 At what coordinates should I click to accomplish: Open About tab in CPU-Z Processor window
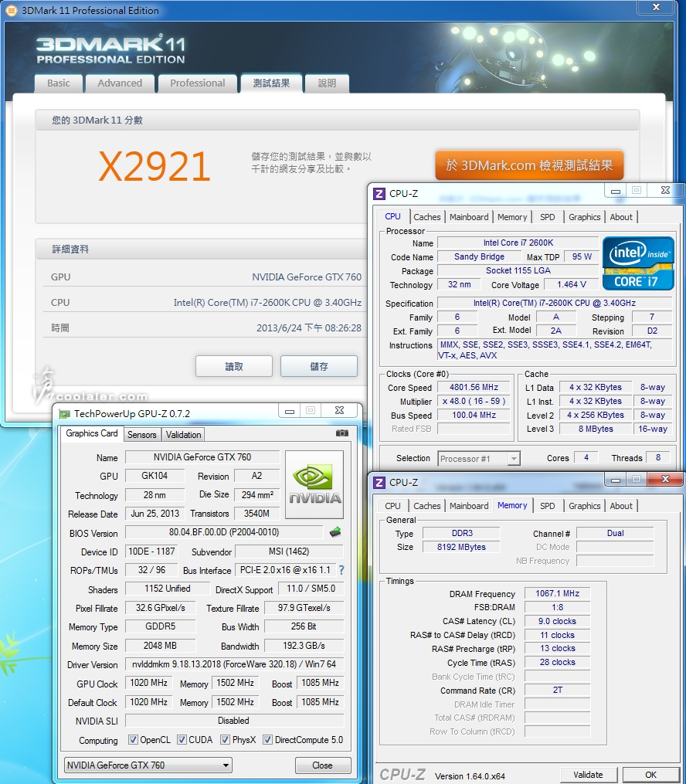(621, 217)
